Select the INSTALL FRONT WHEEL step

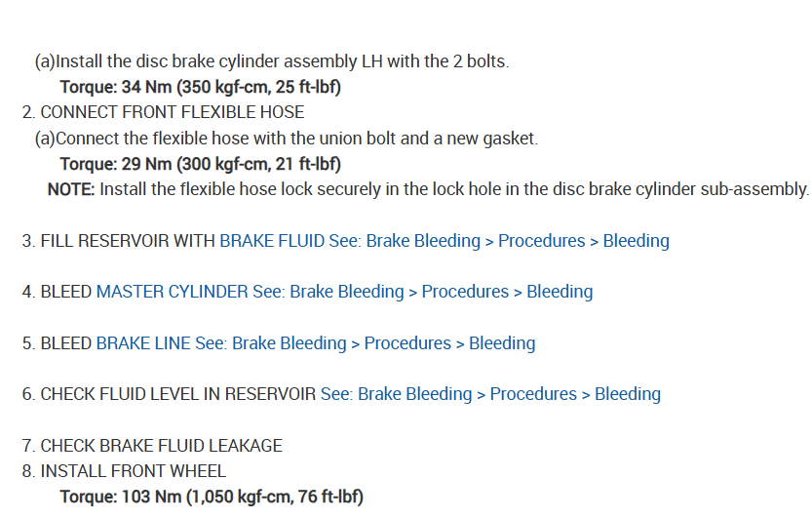pos(133,471)
